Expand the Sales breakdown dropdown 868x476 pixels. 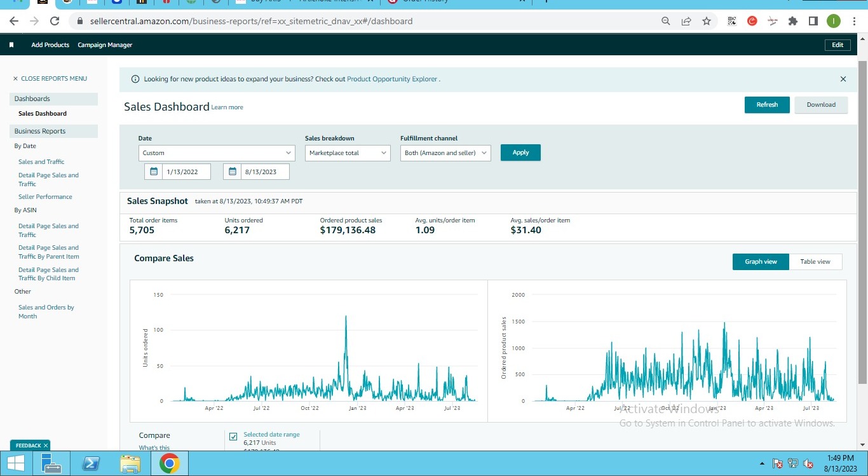click(x=348, y=153)
